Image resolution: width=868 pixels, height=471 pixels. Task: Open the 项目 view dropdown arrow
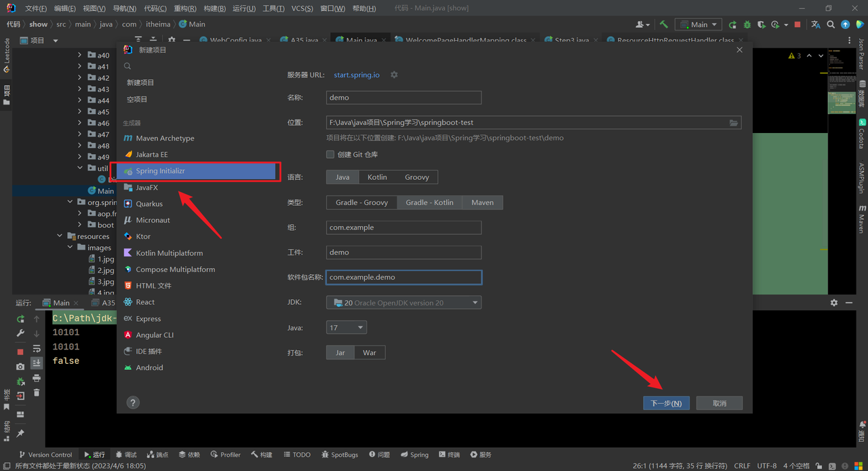(x=56, y=41)
